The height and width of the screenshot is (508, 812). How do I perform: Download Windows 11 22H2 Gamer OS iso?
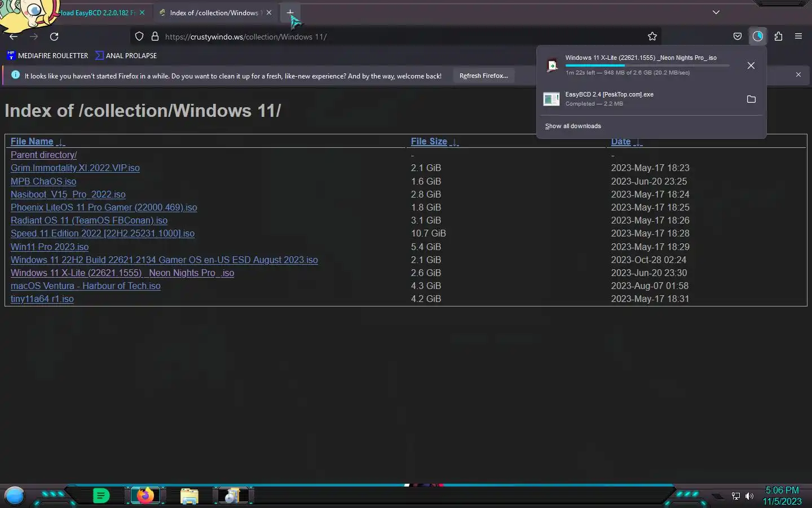(164, 260)
